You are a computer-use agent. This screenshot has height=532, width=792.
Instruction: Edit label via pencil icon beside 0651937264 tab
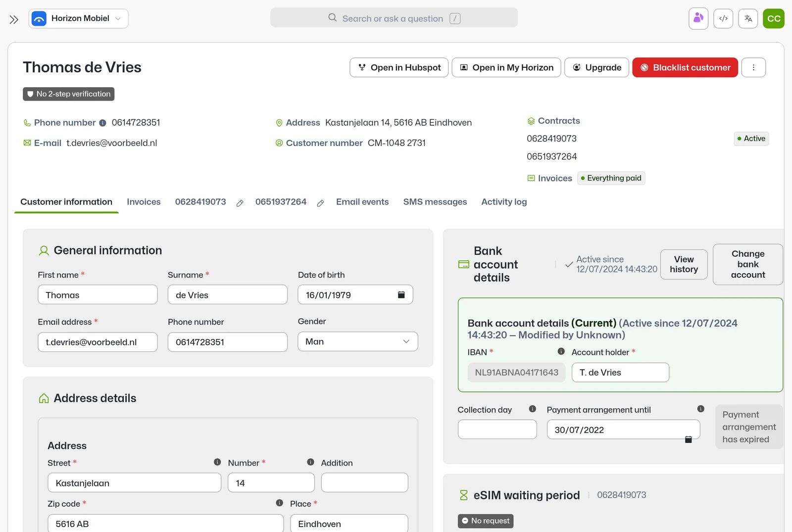pyautogui.click(x=321, y=203)
